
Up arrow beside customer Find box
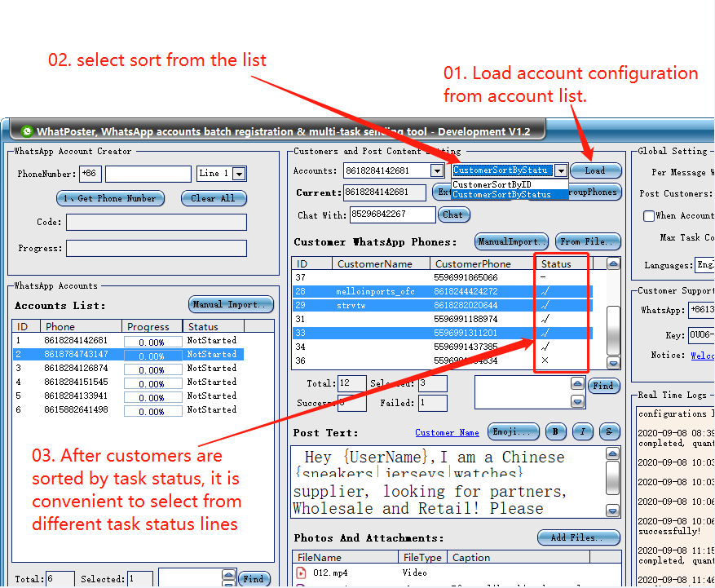point(577,383)
